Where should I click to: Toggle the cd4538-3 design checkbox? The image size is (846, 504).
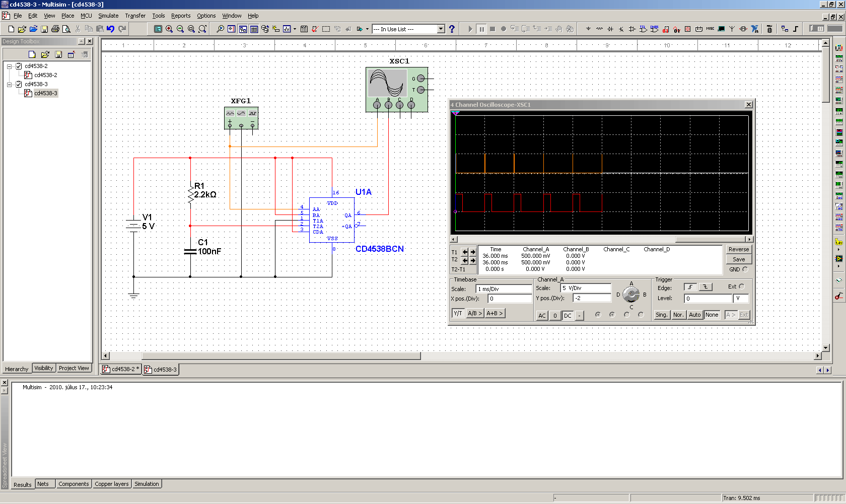(19, 84)
